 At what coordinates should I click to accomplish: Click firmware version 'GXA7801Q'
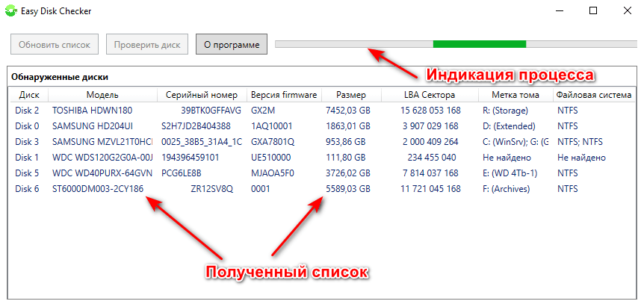coord(272,142)
